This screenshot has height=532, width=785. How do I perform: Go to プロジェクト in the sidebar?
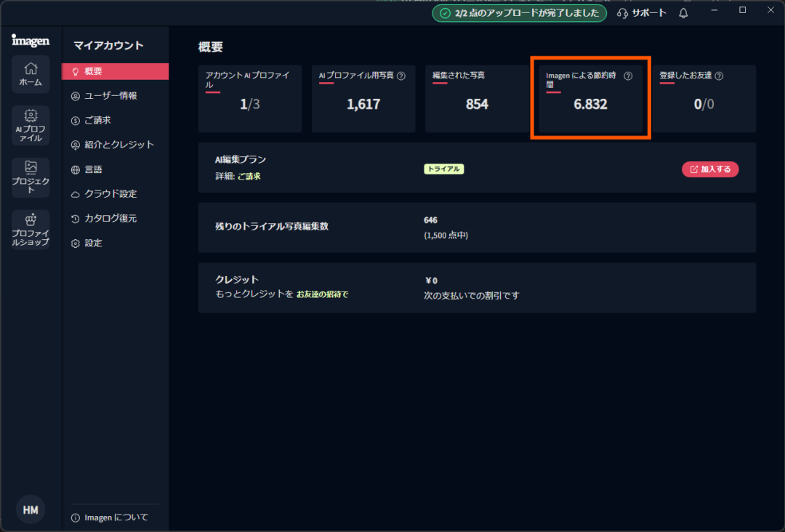point(31,177)
